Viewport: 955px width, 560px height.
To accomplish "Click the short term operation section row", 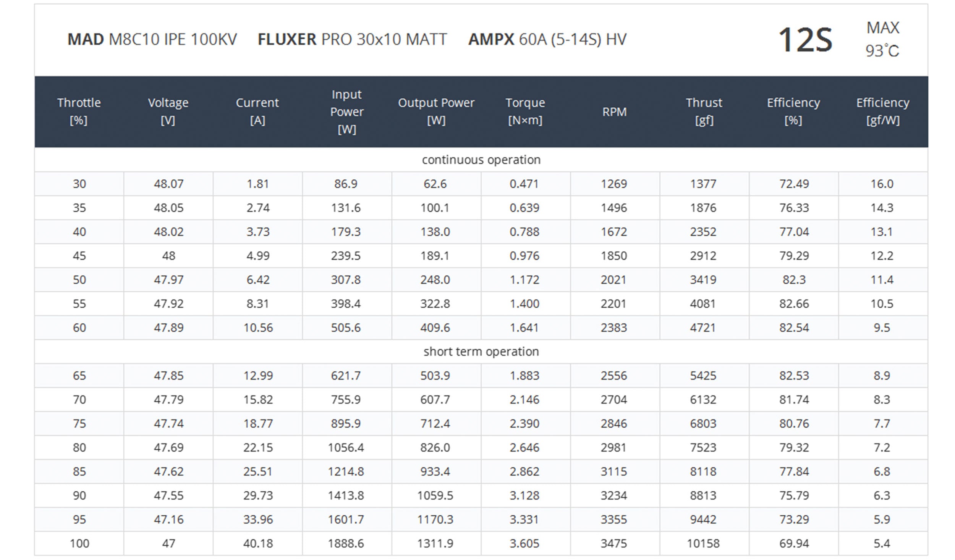I will pos(481,352).
